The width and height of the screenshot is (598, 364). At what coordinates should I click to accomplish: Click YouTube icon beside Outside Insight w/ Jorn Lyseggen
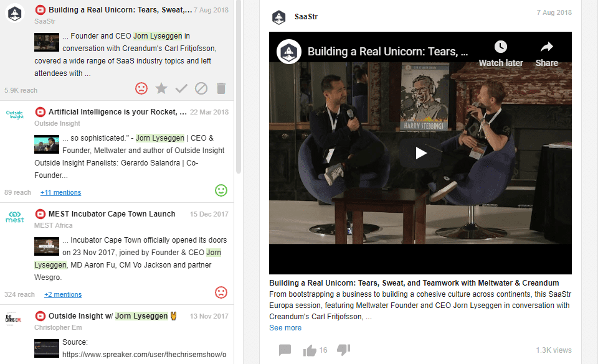tap(40, 316)
